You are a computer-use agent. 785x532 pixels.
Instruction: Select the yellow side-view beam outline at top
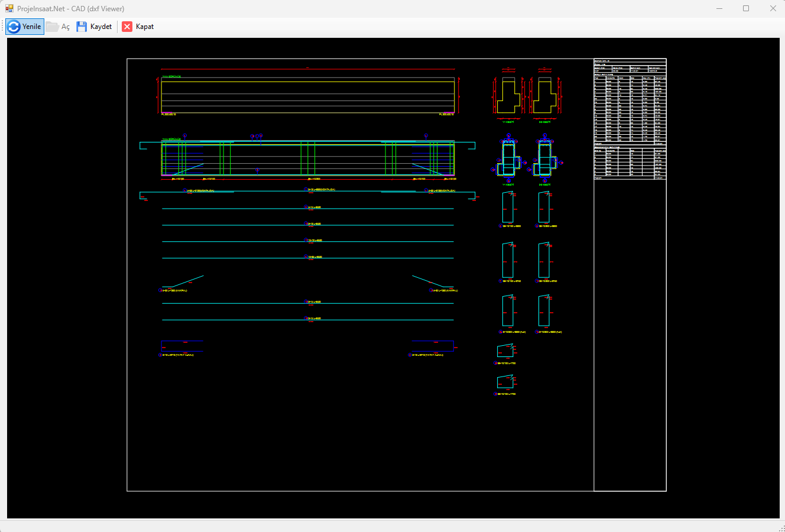(x=308, y=95)
